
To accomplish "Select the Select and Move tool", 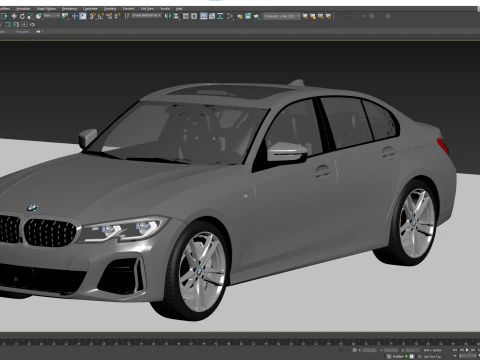I will 14,16.
